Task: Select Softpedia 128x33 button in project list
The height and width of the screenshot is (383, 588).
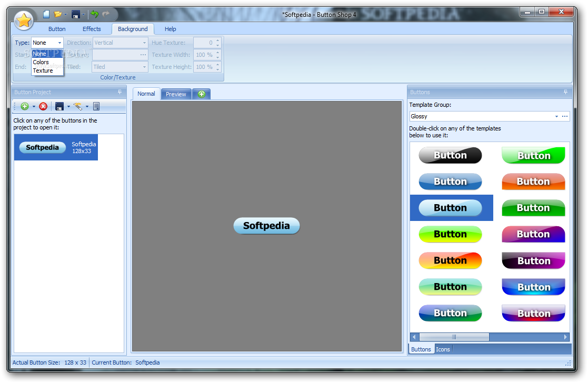Action: pos(56,147)
